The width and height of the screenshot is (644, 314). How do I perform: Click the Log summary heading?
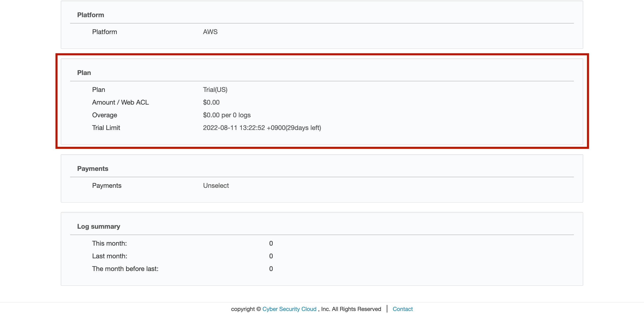[98, 226]
